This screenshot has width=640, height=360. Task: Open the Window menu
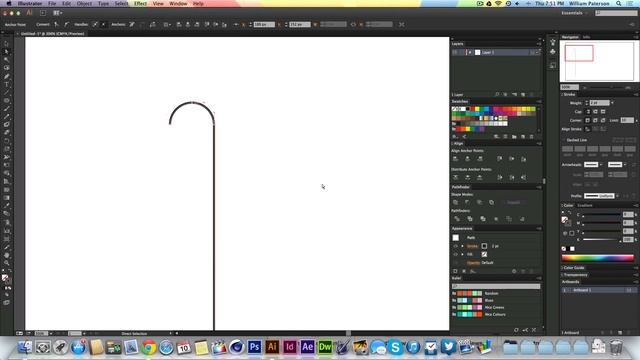tap(178, 3)
